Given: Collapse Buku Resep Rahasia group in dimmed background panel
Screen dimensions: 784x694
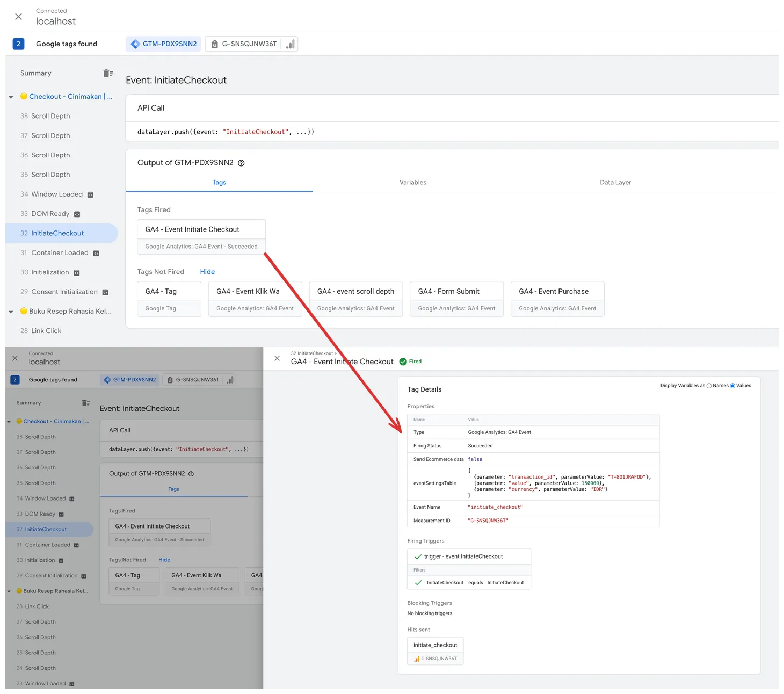Looking at the screenshot, I should coord(9,591).
